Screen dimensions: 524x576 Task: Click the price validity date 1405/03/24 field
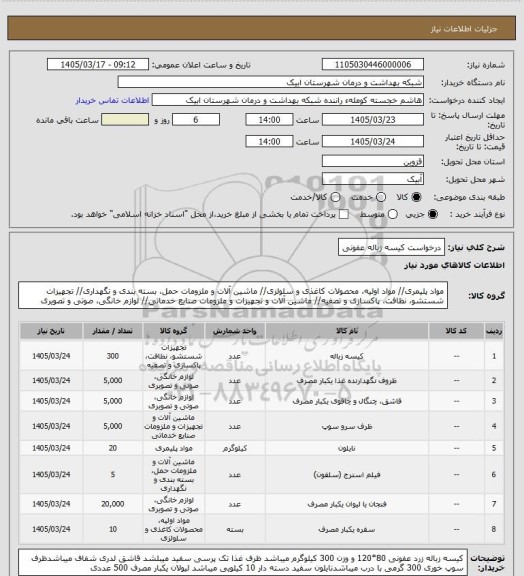click(x=373, y=141)
